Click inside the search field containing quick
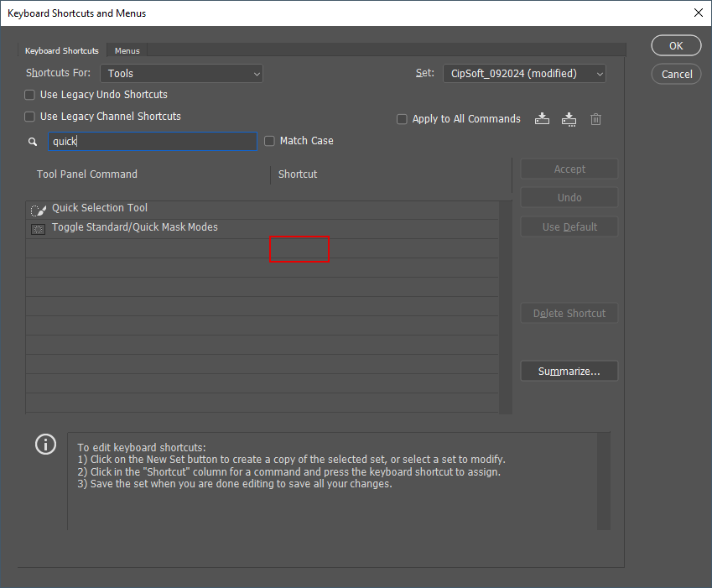Viewport: 712px width, 588px height. click(151, 141)
